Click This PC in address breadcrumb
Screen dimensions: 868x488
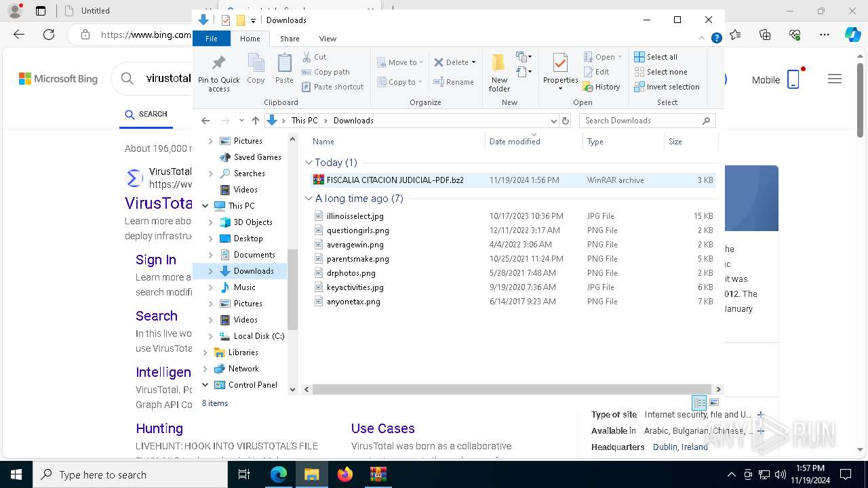[x=304, y=121]
